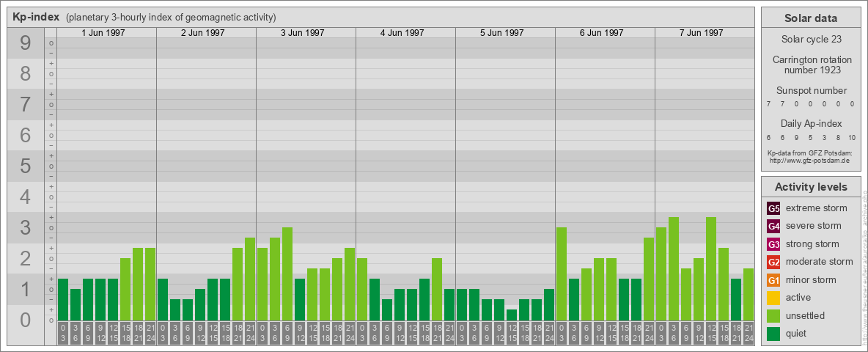Click the Solar data panel header
Screen dimensions: 868x352
point(811,18)
